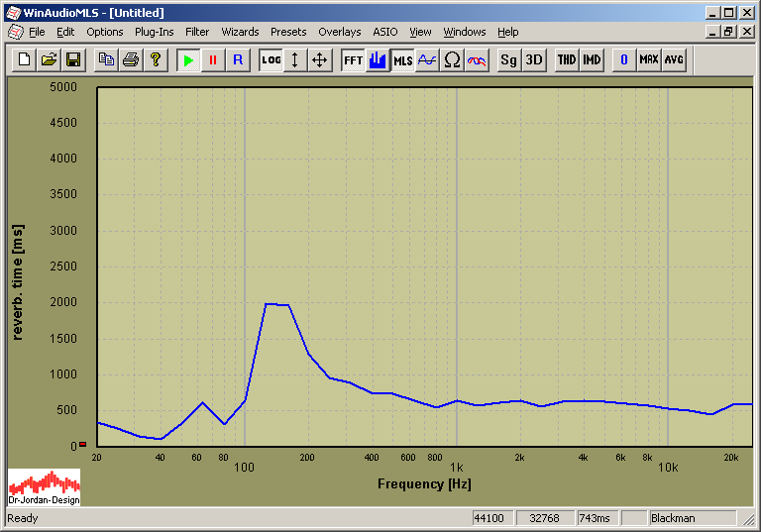This screenshot has height=532, width=761.
Task: Pause measurement with the red pause button
Action: pyautogui.click(x=212, y=60)
